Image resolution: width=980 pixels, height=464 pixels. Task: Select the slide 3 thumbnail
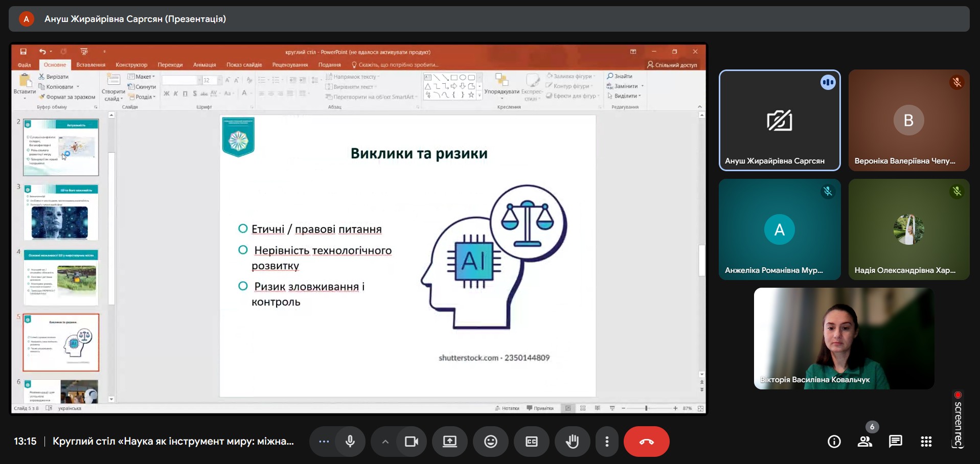click(x=61, y=212)
